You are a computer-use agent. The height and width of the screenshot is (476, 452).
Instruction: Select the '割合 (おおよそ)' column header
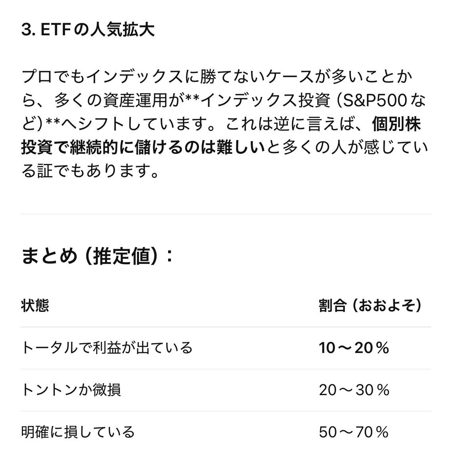tap(370, 305)
